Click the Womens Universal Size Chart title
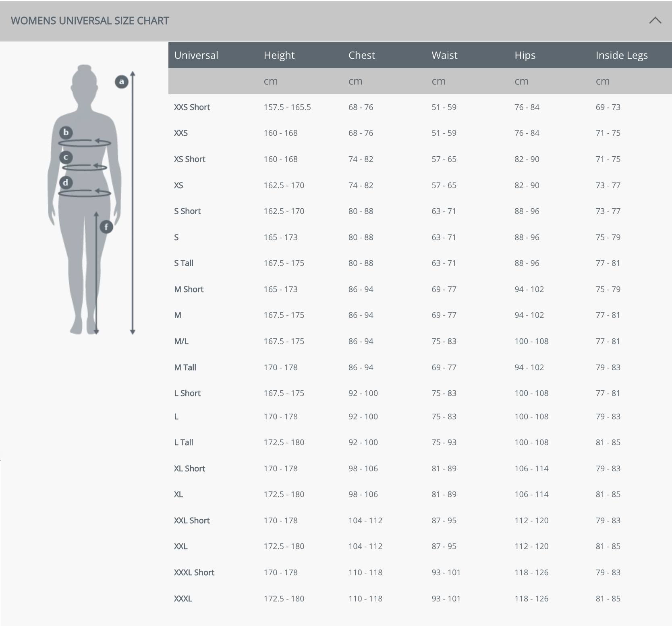The width and height of the screenshot is (672, 626). tap(90, 21)
